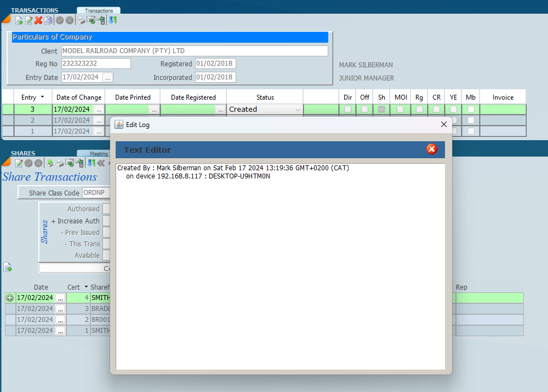The width and height of the screenshot is (548, 392).
Task: Click the edit transaction pencil icon
Action: [28, 21]
